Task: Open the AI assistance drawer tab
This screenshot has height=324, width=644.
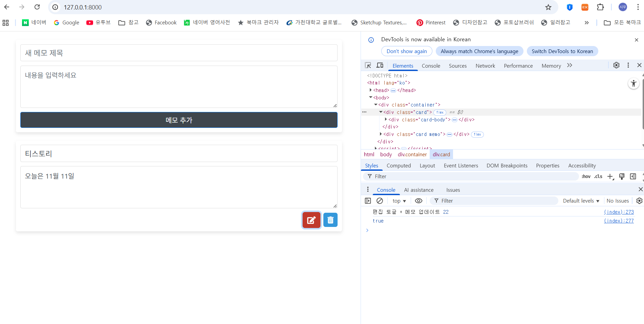Action: [418, 190]
